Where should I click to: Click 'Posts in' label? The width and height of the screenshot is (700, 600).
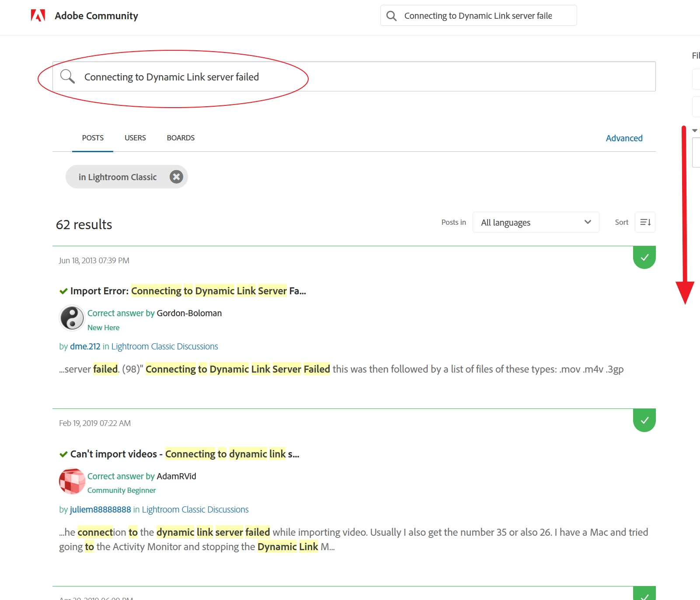(x=453, y=222)
